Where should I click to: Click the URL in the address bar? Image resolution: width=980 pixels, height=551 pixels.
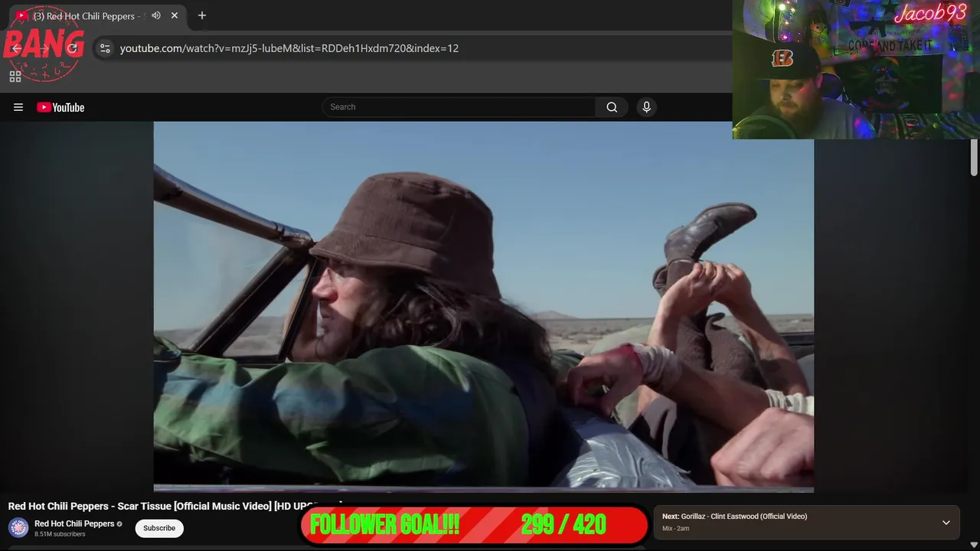289,48
